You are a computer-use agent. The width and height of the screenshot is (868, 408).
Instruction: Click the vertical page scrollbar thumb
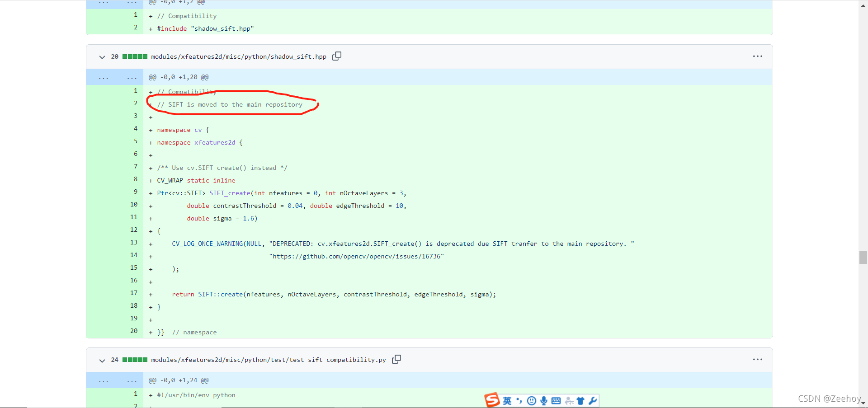(863, 258)
